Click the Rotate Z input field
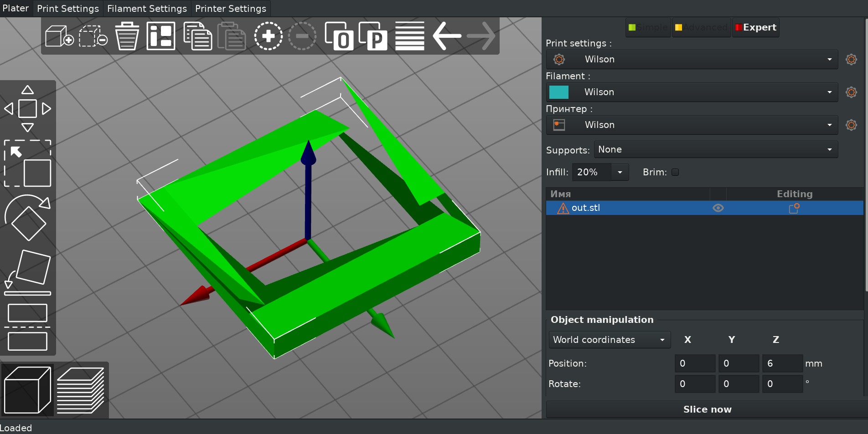Image resolution: width=868 pixels, height=434 pixels. tap(782, 384)
